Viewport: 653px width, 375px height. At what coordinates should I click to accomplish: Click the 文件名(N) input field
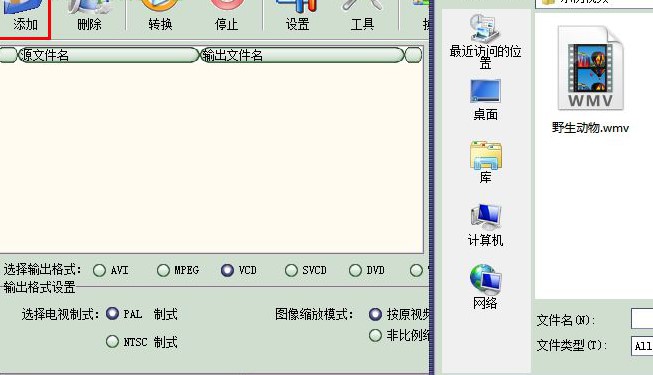point(642,319)
